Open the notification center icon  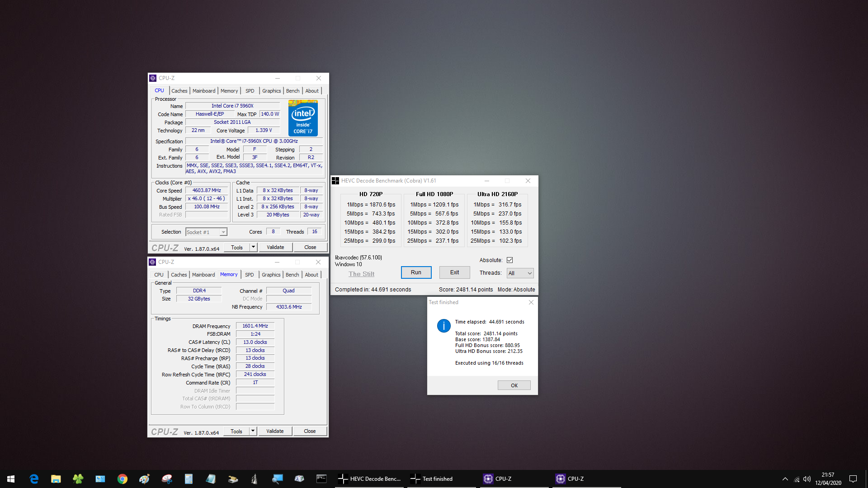(853, 479)
